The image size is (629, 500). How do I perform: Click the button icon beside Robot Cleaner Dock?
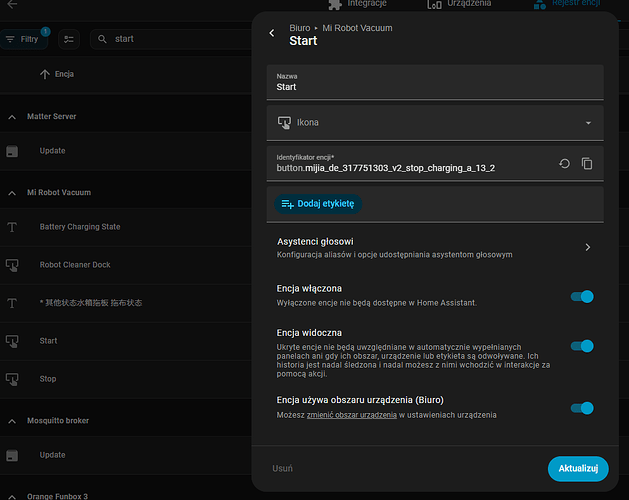(x=12, y=265)
